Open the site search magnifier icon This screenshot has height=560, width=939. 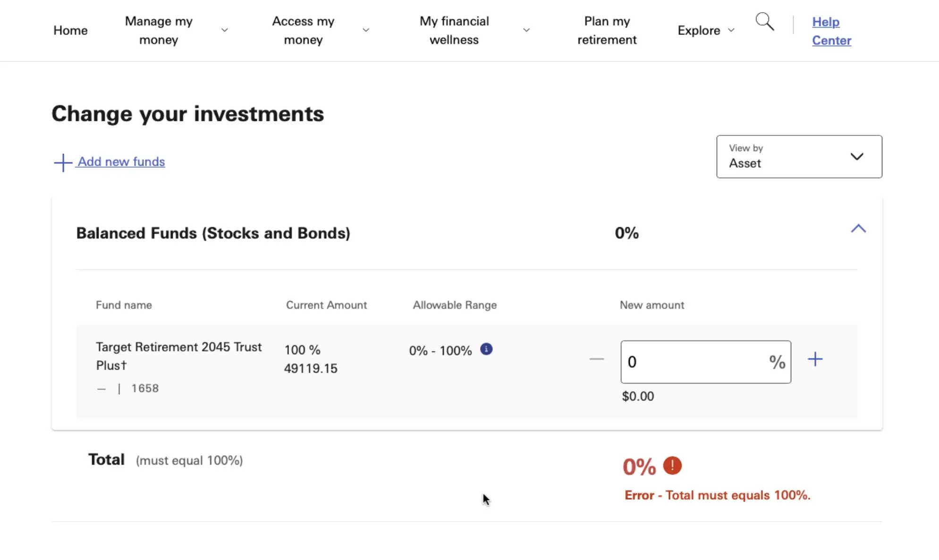[764, 22]
